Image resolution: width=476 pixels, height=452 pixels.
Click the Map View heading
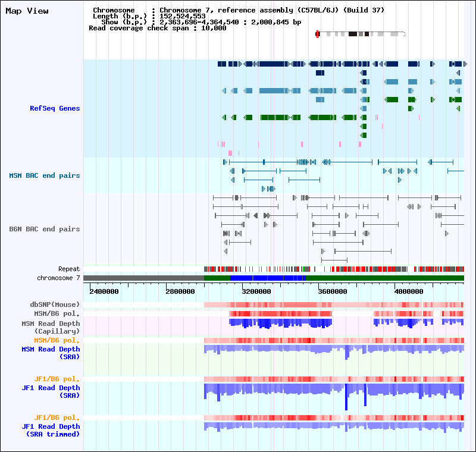tap(27, 11)
